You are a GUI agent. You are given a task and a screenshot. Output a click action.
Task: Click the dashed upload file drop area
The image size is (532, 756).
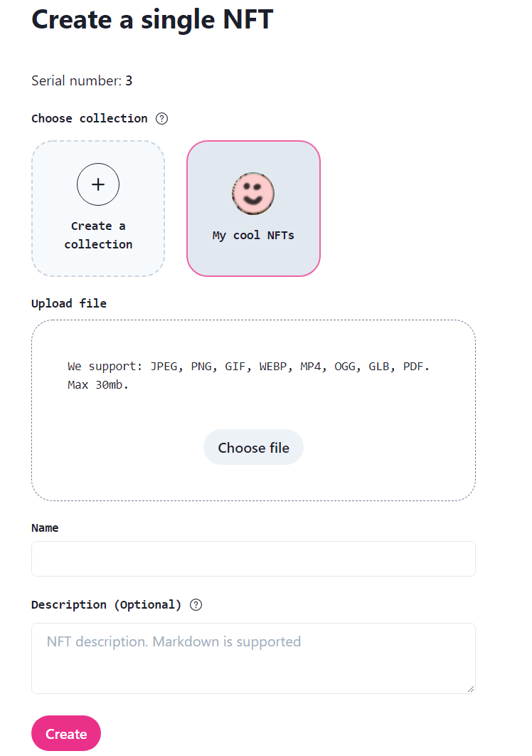tap(253, 410)
